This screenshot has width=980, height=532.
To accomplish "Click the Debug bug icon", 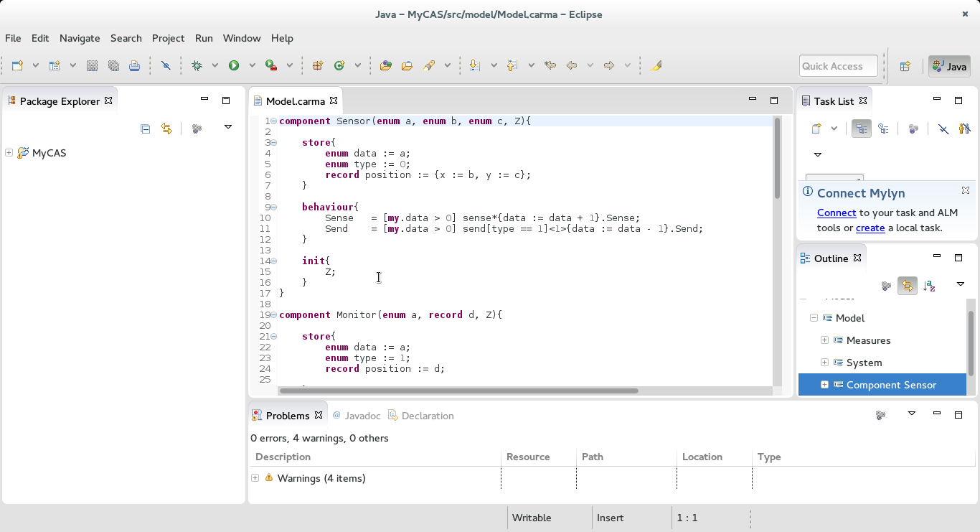I will click(197, 65).
